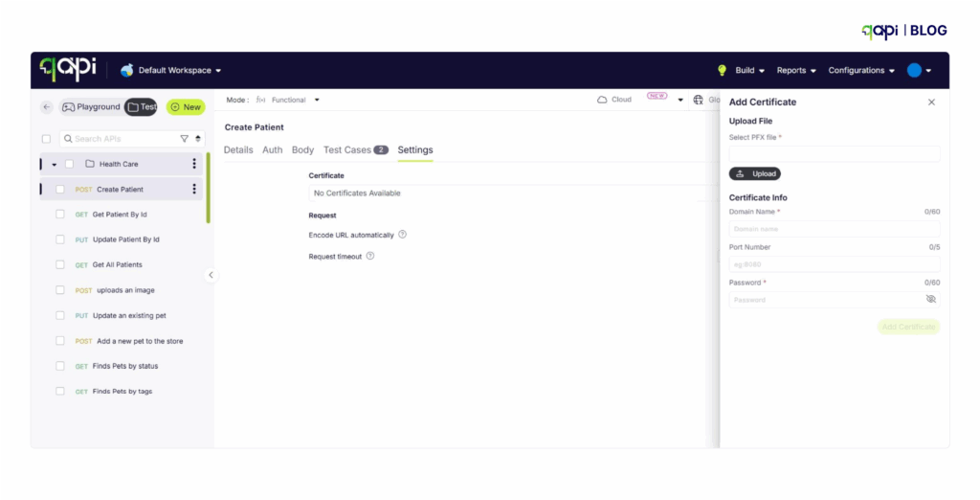
Task: Click the Domain Name input field
Action: click(x=834, y=229)
